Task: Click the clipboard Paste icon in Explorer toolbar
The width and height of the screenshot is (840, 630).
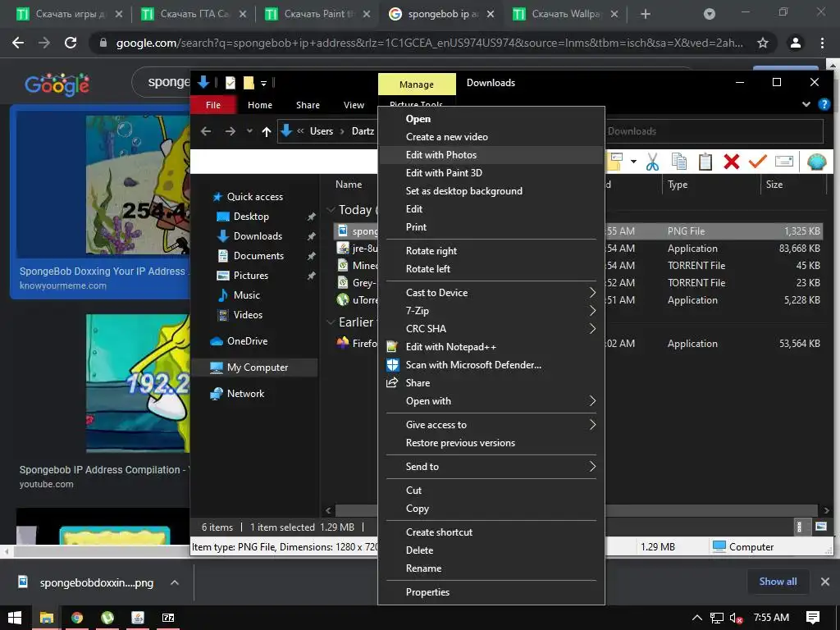Action: (x=705, y=162)
